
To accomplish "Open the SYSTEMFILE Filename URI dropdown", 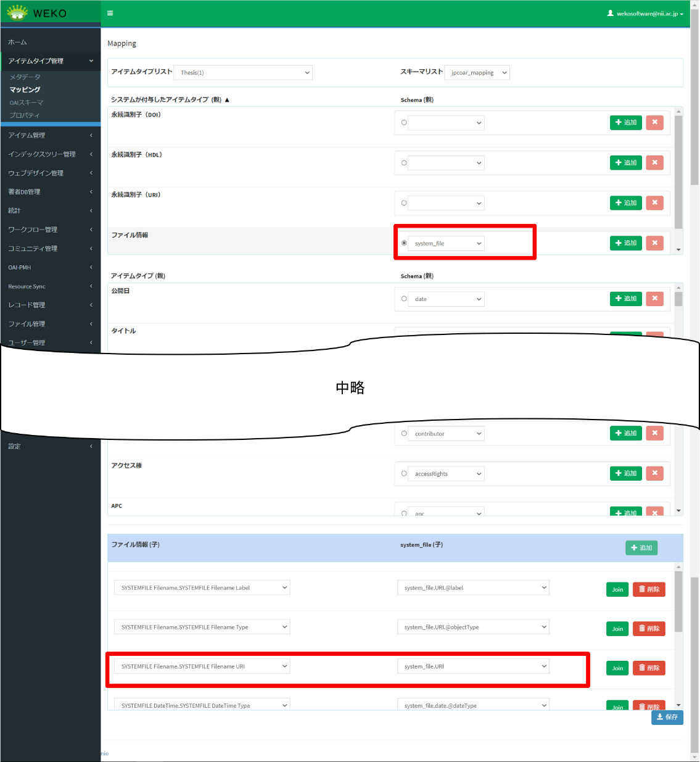I will coord(202,666).
